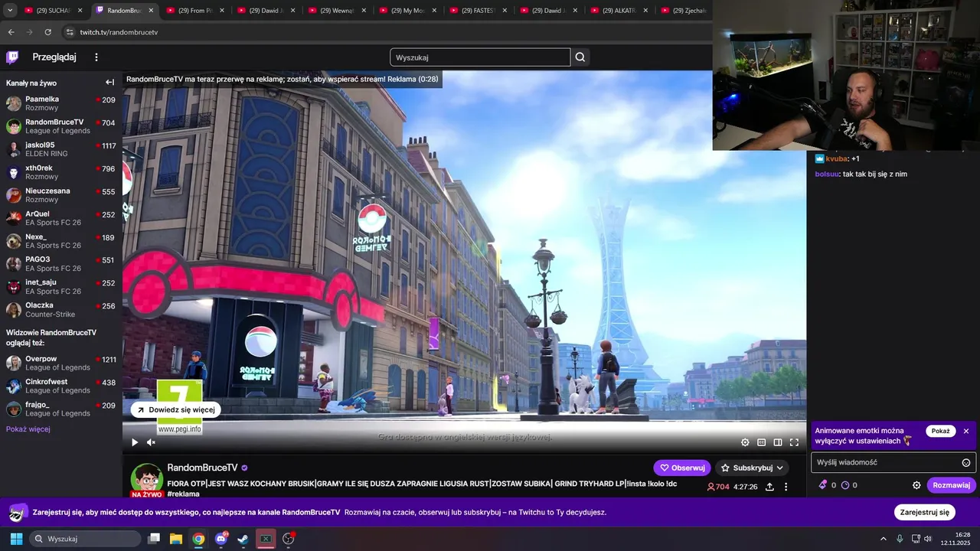Screen dimensions: 980x551
Task: Click the taskbar speaker volume icon
Action: pyautogui.click(x=928, y=539)
